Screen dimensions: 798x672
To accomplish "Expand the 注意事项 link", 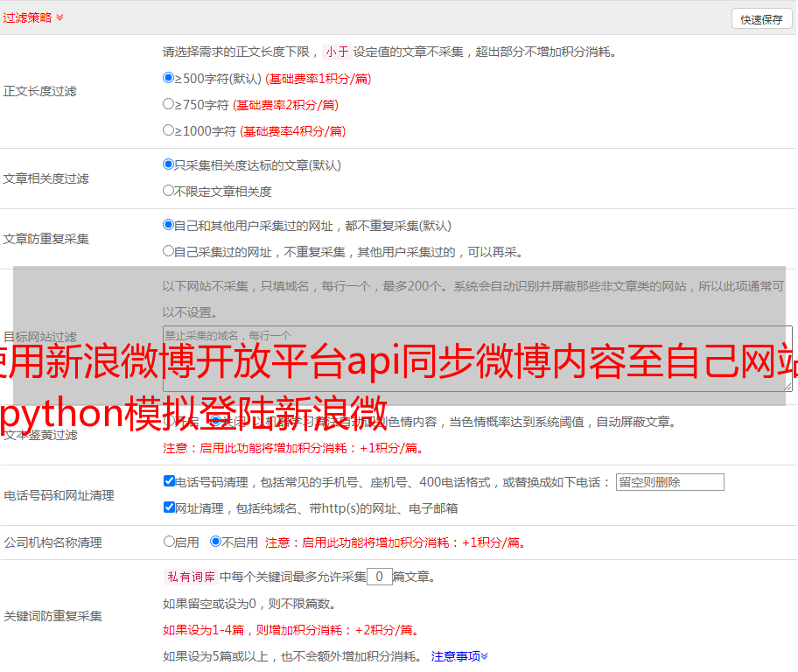I will 459,655.
